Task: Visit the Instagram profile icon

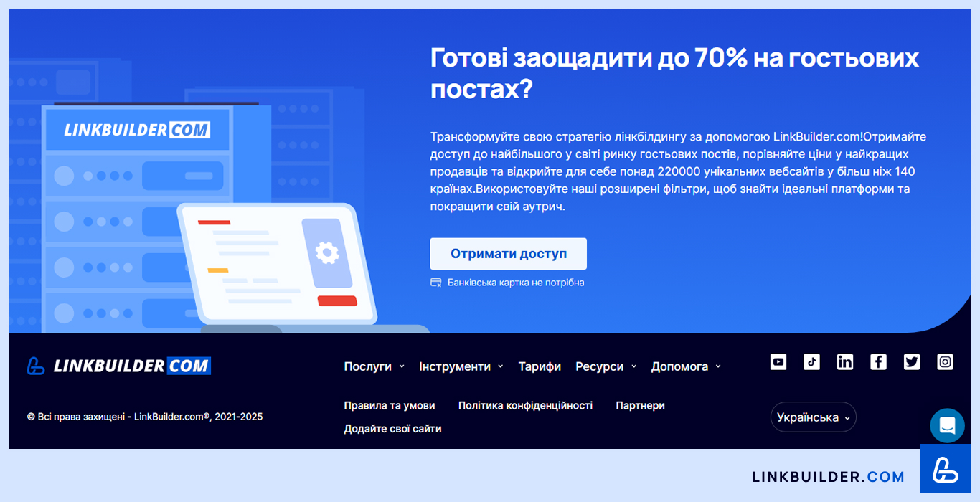Action: (x=946, y=362)
